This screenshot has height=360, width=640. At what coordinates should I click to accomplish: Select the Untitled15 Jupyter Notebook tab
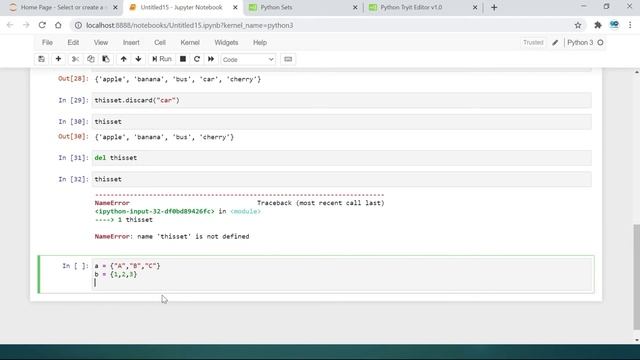(x=181, y=7)
